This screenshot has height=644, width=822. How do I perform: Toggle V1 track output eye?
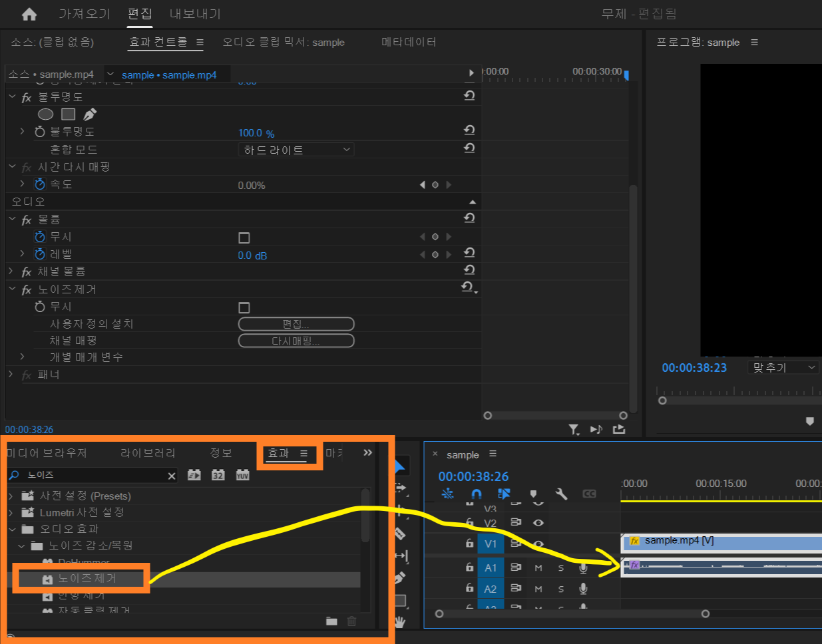[538, 544]
